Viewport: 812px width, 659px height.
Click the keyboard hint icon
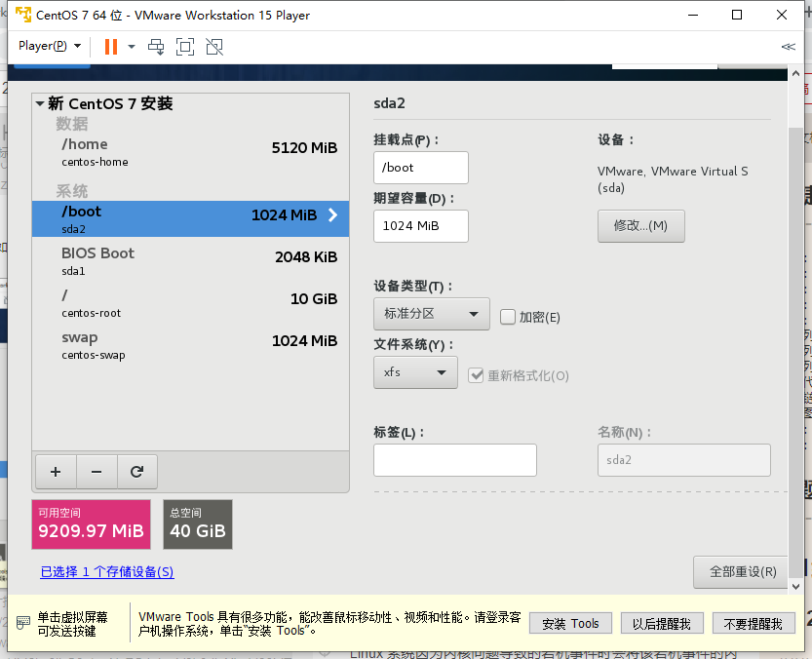(23, 623)
